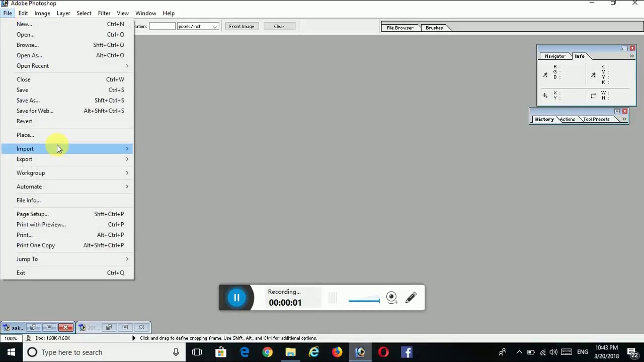Click the search microphone icon
This screenshot has height=362, width=644.
point(176,352)
